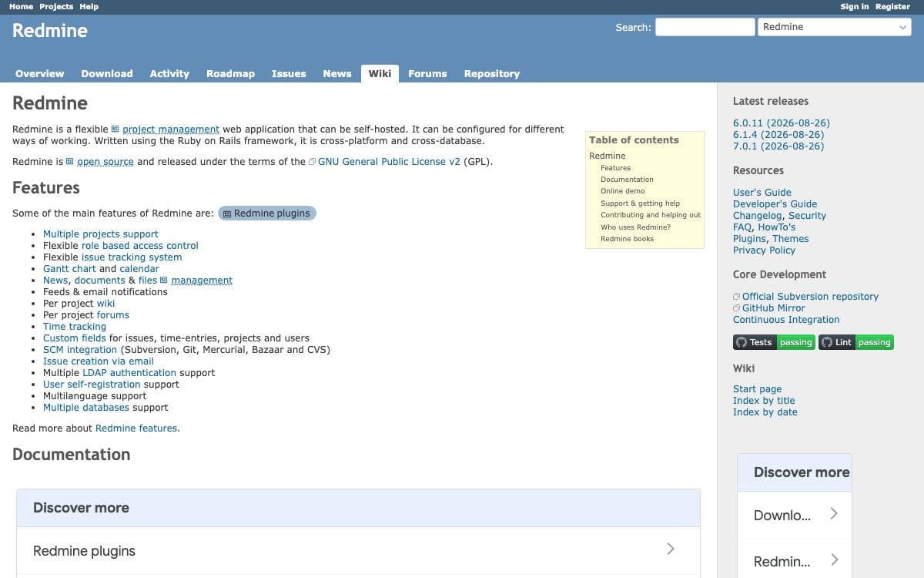Image resolution: width=924 pixels, height=578 pixels.
Task: Go to the Issues tab
Action: pyautogui.click(x=289, y=74)
